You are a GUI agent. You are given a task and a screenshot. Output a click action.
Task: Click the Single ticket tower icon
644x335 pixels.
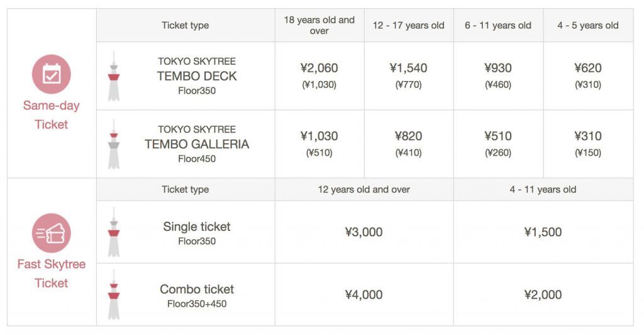[114, 232]
